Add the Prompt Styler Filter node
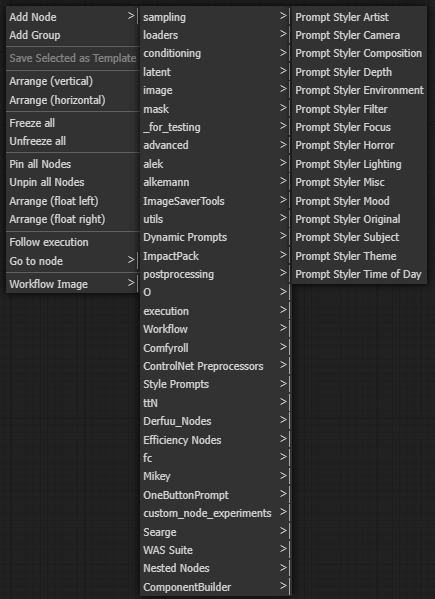 359,109
